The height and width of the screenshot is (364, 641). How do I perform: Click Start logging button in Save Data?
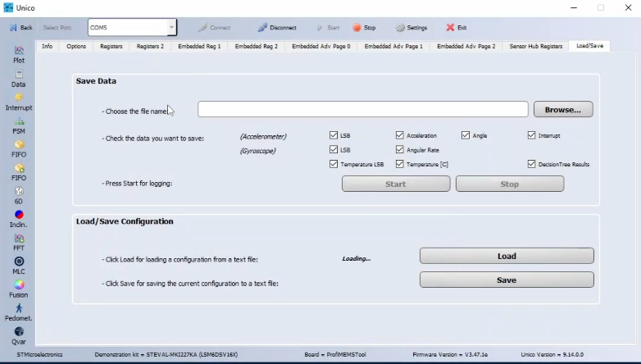click(x=396, y=184)
